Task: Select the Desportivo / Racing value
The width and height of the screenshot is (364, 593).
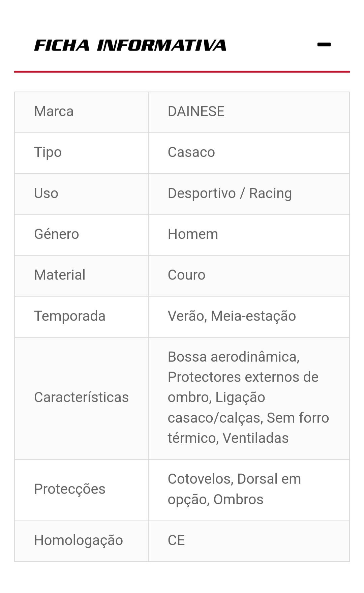Action: 230,194
